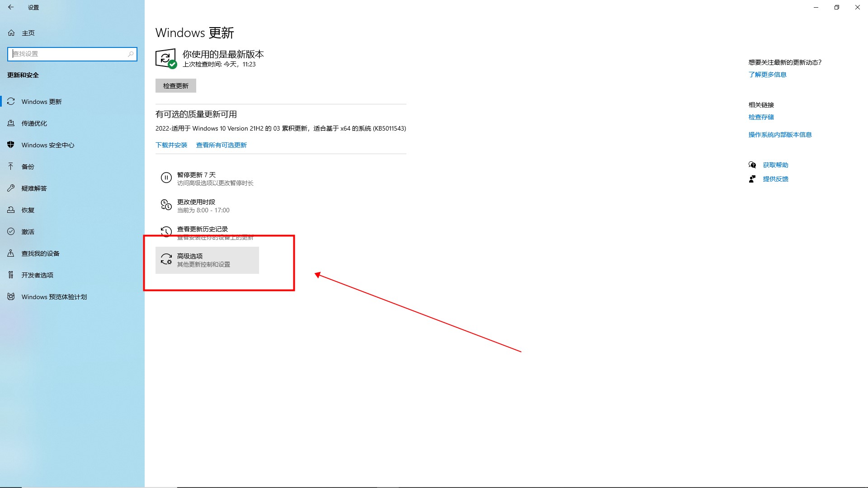868x488 pixels.
Task: Click the search magnifier icon in 查找设置
Action: (x=131, y=54)
